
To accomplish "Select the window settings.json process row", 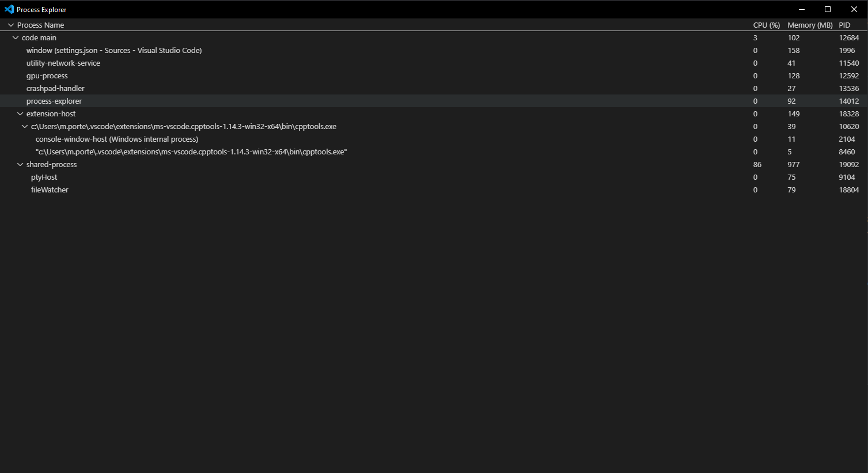I will (113, 50).
